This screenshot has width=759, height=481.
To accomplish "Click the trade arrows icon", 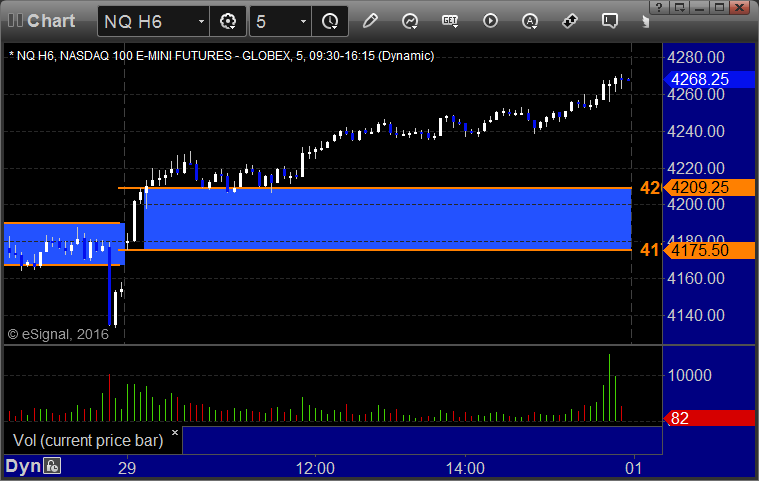I will pos(570,21).
